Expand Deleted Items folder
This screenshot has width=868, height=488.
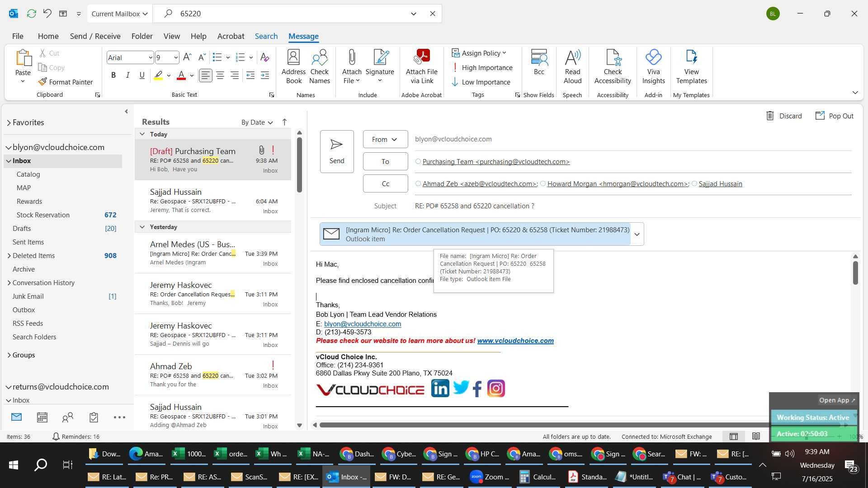click(9, 256)
